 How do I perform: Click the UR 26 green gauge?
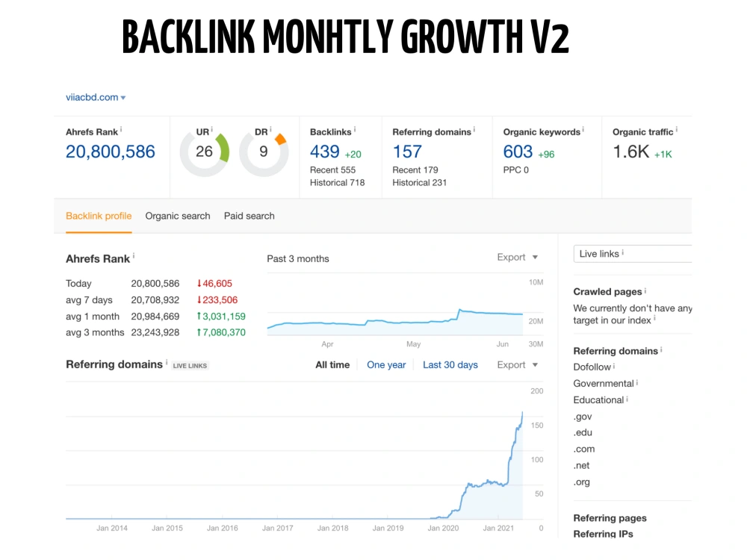pos(205,152)
